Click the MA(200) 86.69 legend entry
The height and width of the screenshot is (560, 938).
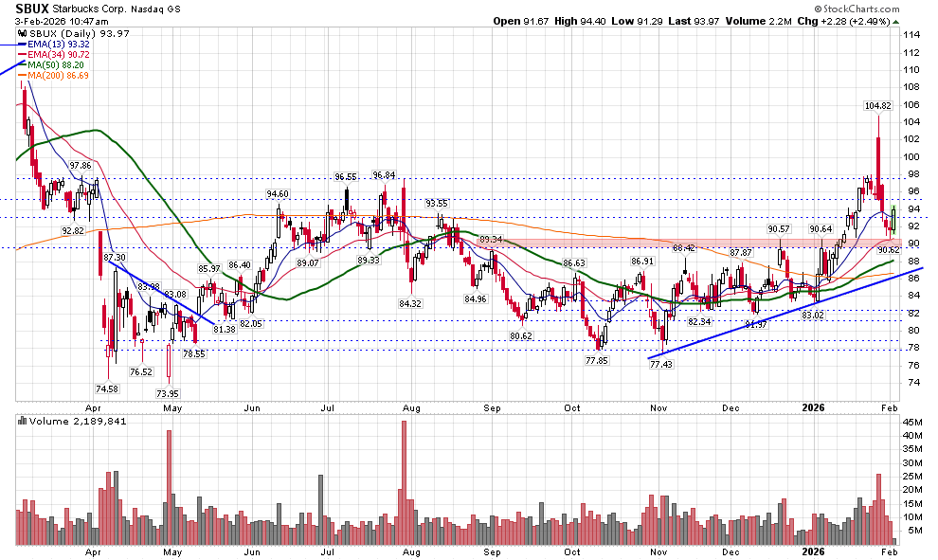click(x=61, y=77)
